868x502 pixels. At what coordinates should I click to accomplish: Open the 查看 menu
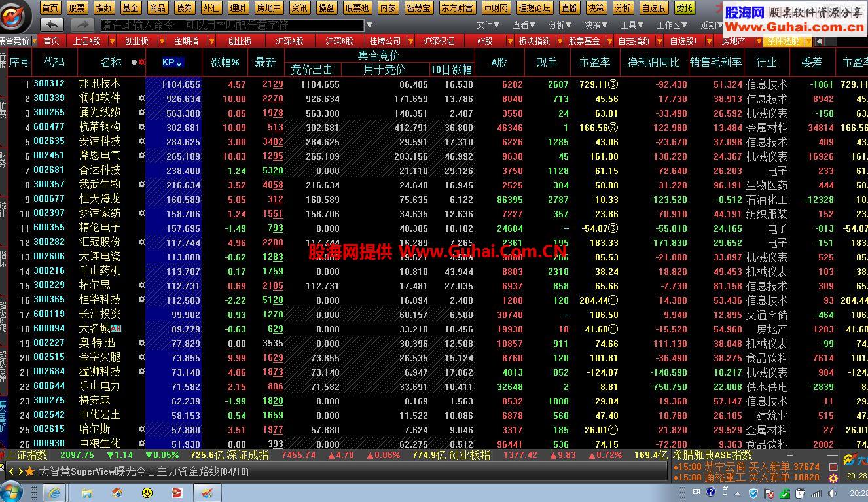pyautogui.click(x=524, y=25)
